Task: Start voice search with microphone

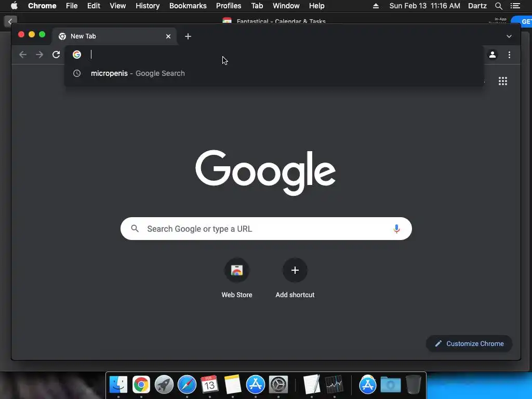Action: click(x=396, y=229)
